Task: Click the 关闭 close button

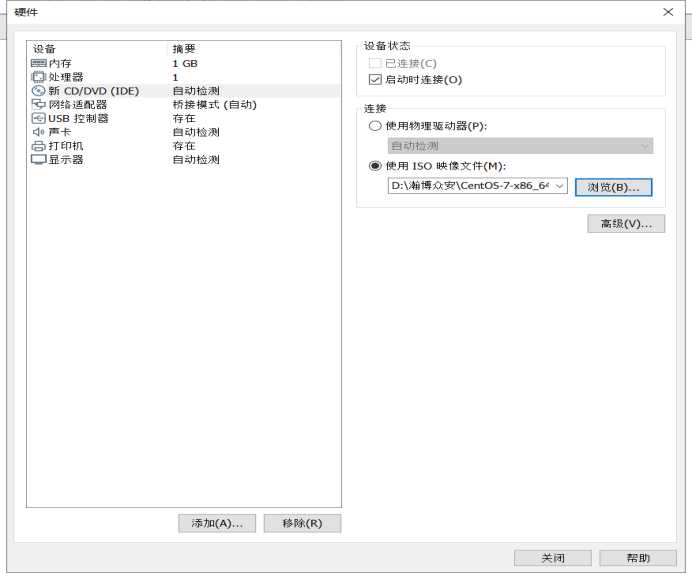Action: coord(553,558)
